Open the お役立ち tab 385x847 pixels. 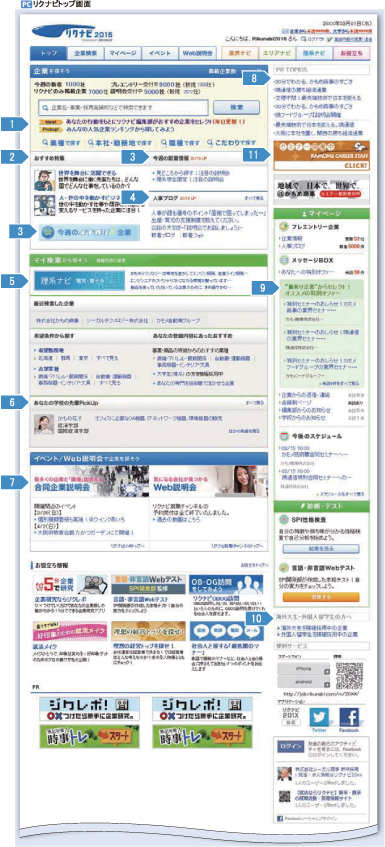point(352,53)
